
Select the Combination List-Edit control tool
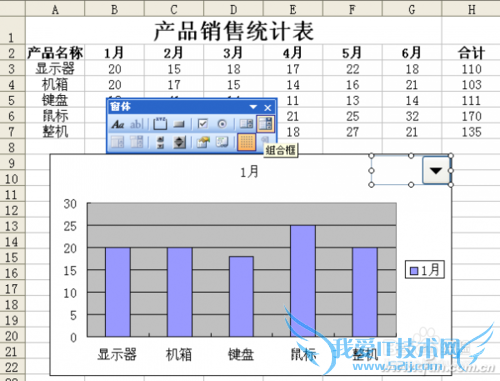coord(117,142)
